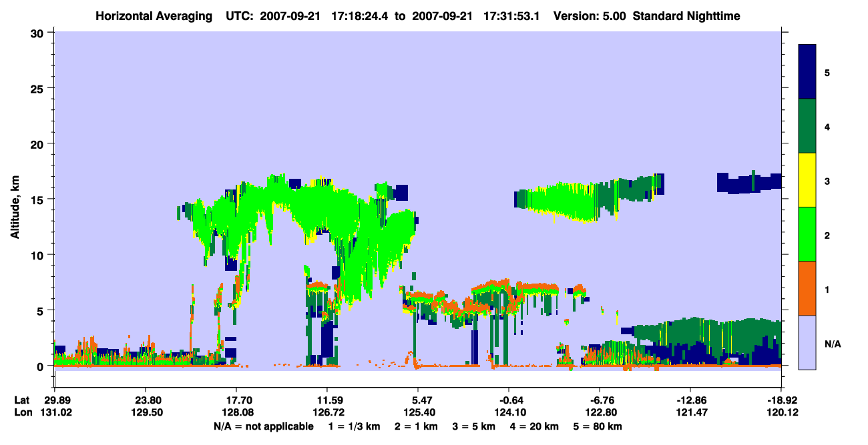Click the latitude value 23.80
The width and height of the screenshot is (868, 445).
[145, 400]
